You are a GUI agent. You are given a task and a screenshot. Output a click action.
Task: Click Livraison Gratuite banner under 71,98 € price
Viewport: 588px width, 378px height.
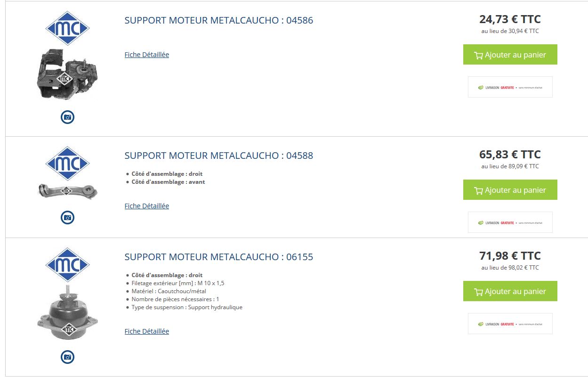[x=510, y=324]
